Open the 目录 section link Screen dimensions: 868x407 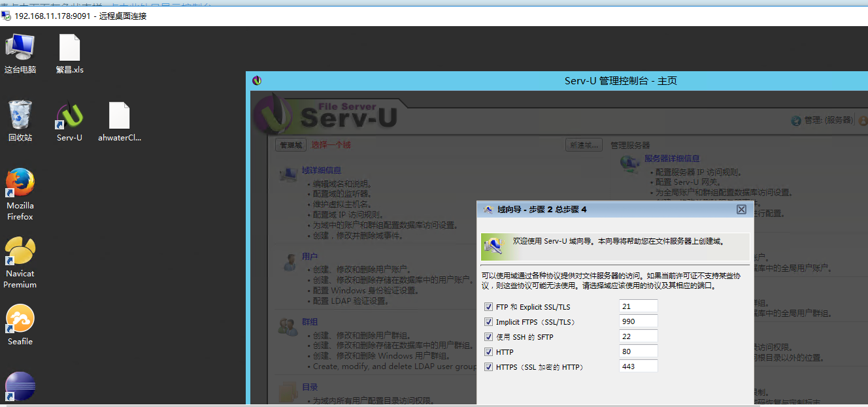(310, 387)
